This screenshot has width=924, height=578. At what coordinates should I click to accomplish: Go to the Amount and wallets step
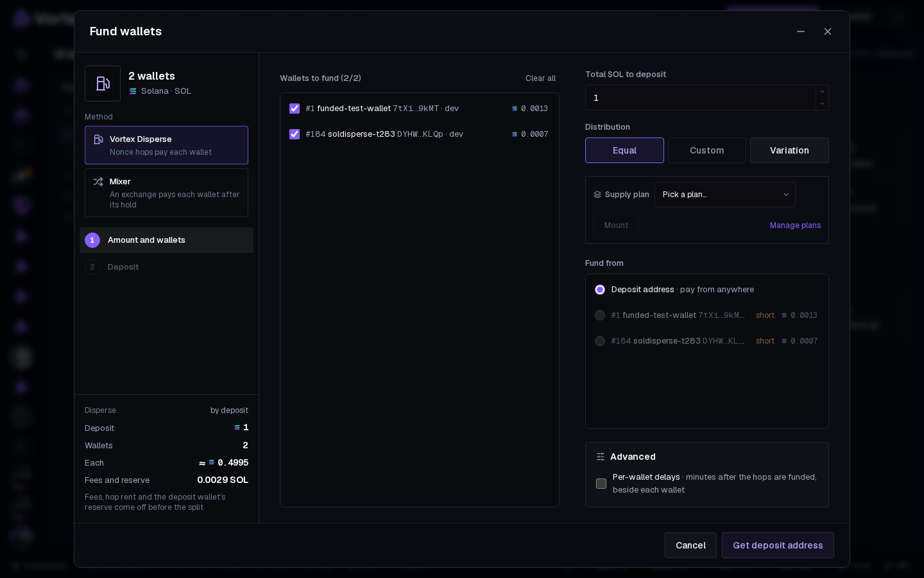pyautogui.click(x=166, y=240)
